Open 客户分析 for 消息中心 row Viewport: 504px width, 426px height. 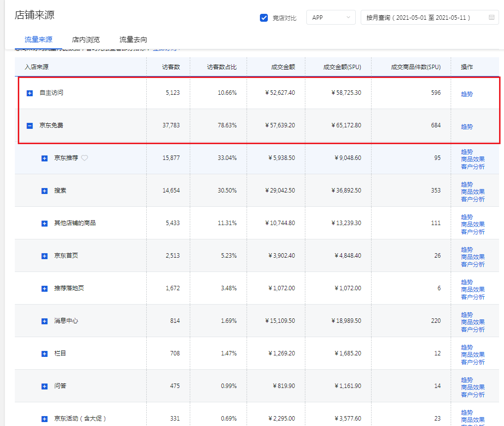[x=473, y=330]
